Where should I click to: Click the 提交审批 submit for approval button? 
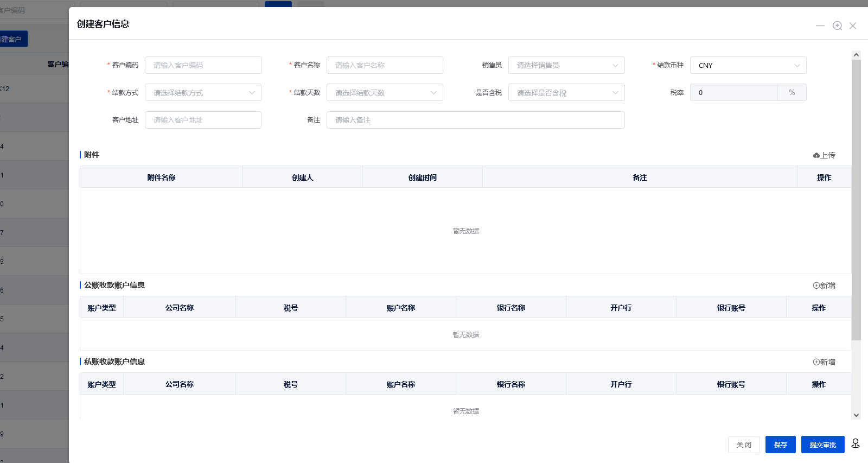coord(823,445)
